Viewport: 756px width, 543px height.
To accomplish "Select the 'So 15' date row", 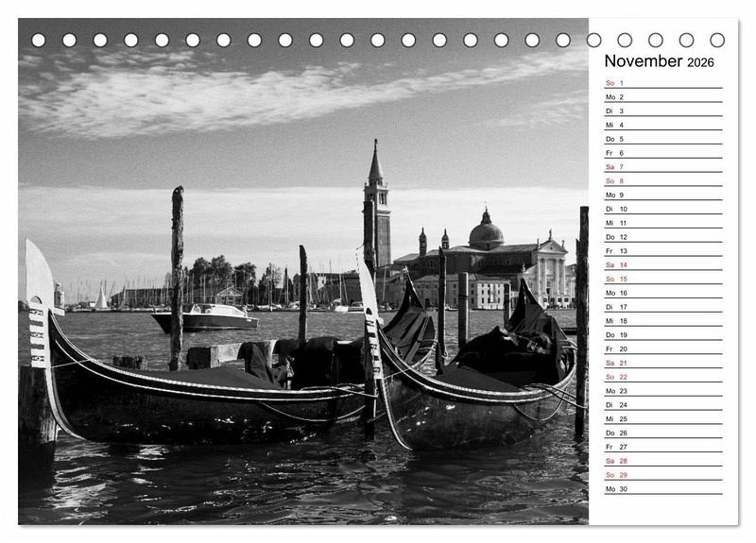I will pyautogui.click(x=663, y=279).
